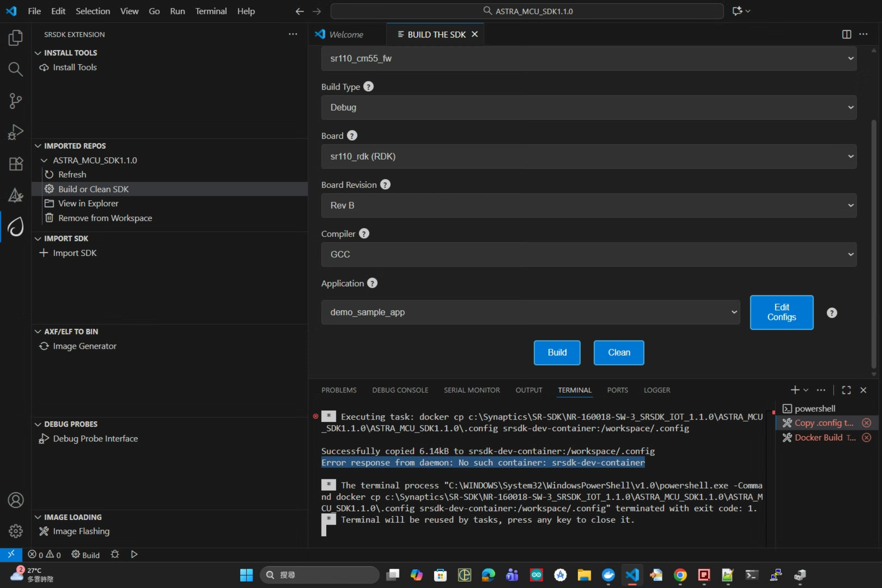Switch to the OUTPUT panel tab

pos(528,390)
